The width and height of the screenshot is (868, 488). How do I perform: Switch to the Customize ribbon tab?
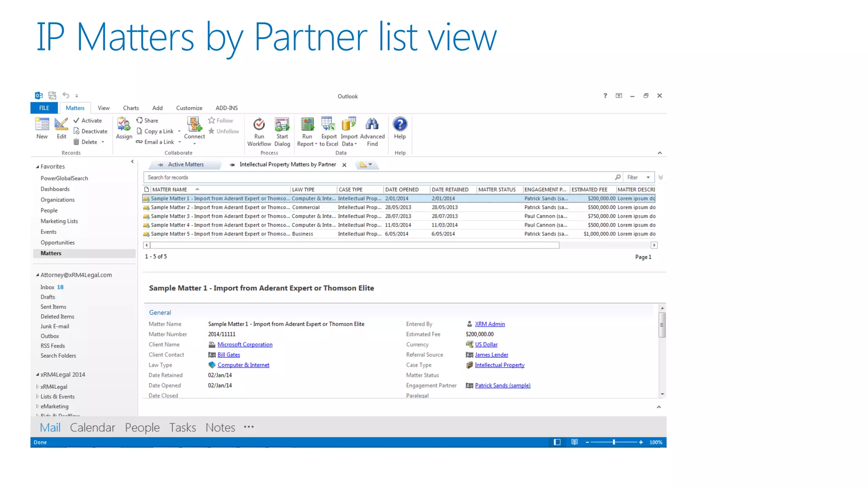[189, 108]
